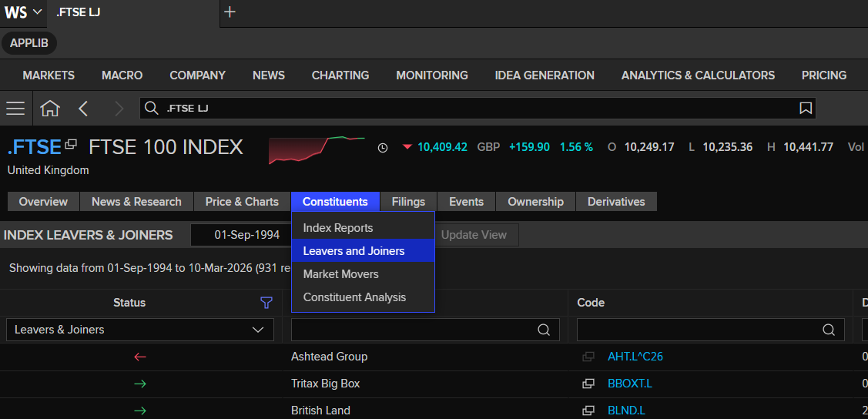Click popout icon next to AHT.L^C26
This screenshot has height=419, width=868.
coord(588,357)
